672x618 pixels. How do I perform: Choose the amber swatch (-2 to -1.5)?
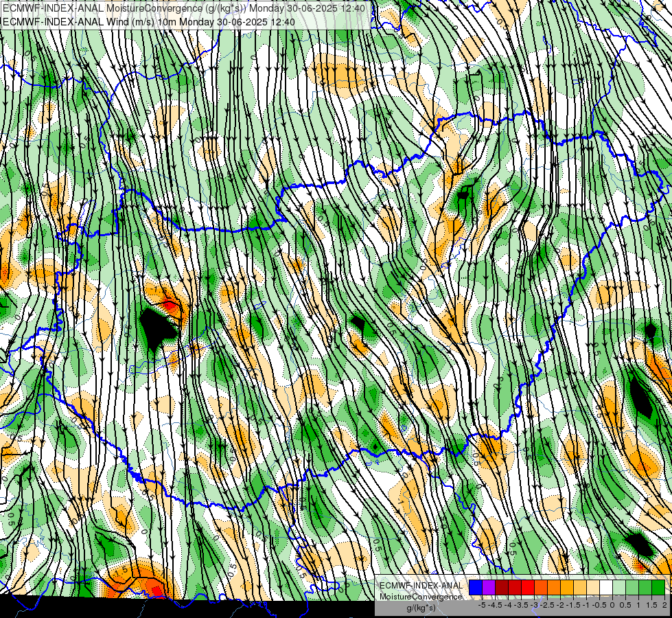point(566,587)
